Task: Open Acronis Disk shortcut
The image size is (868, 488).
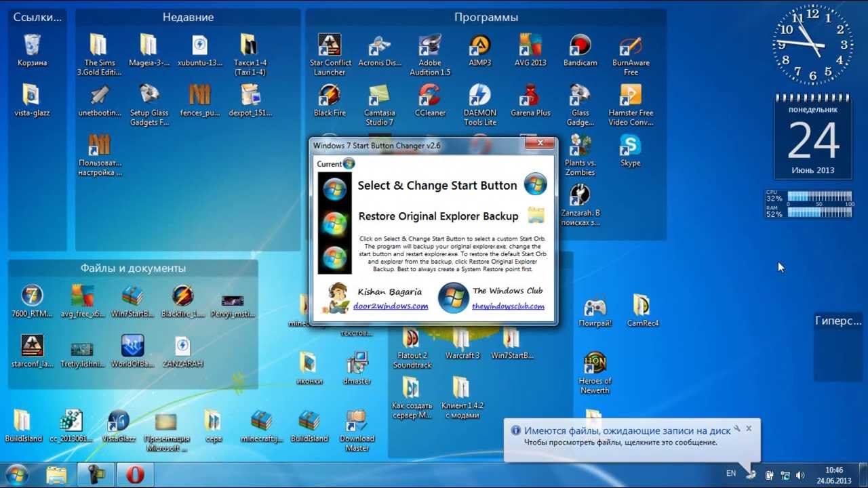Action: [x=380, y=51]
